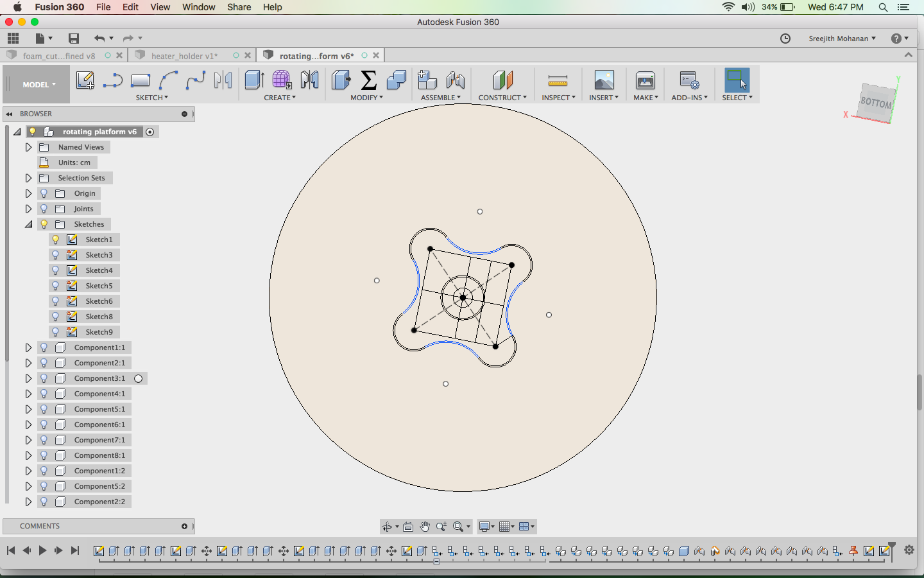Expand Component1:1 in the browser
Screen dimensions: 924x578
pos(28,347)
